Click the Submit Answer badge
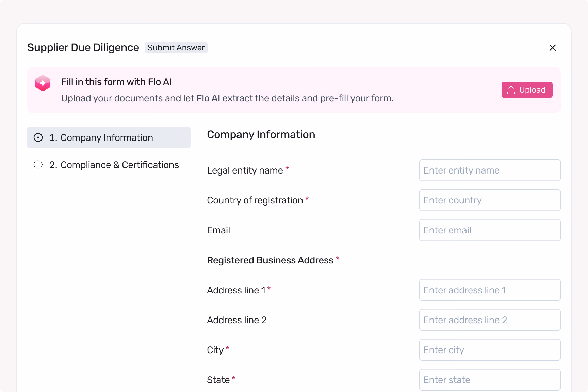588x392 pixels. point(176,48)
